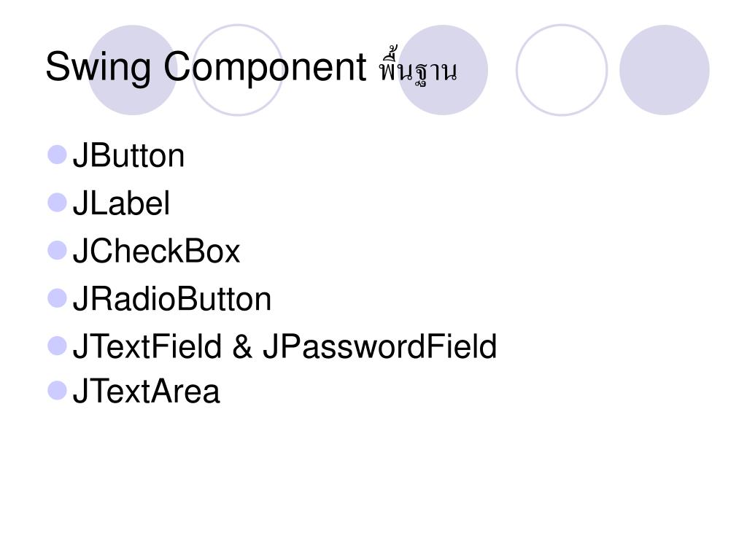Click the JPasswordField word

(379, 346)
